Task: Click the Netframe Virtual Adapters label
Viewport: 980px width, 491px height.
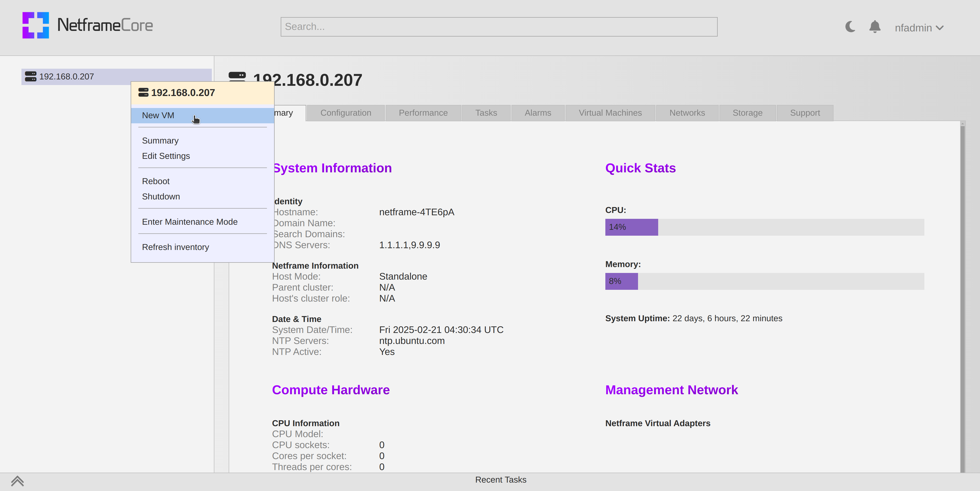Action: coord(657,423)
